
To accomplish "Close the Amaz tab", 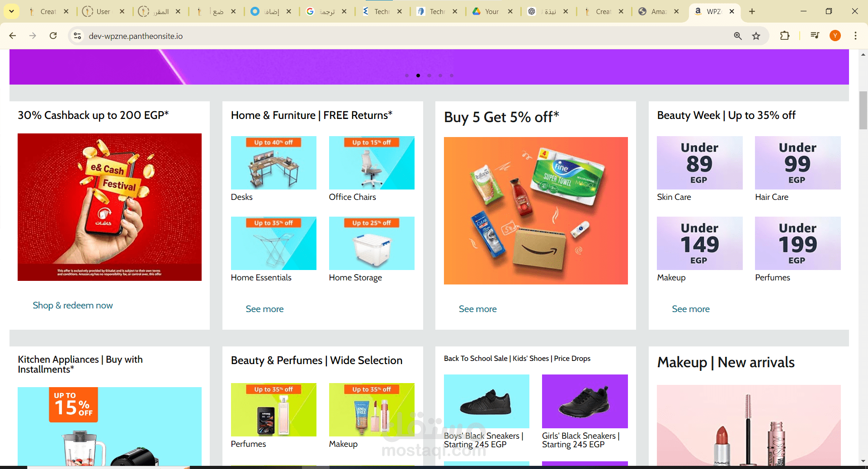I will pos(676,11).
